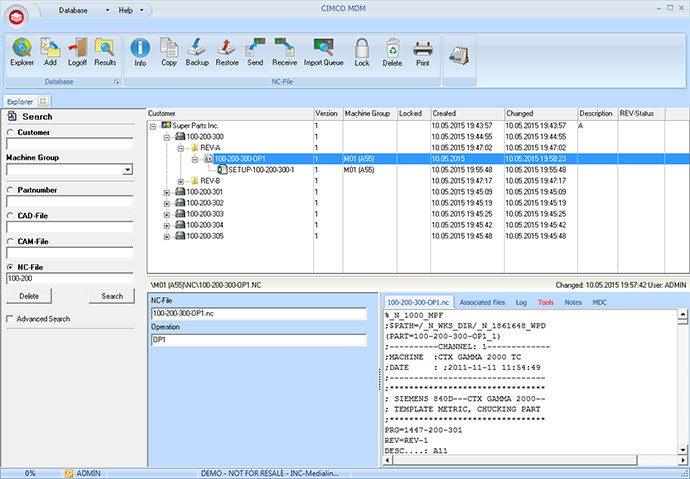Collapse the 100-200-300 node
Image resolution: width=690 pixels, height=479 pixels.
[x=167, y=137]
